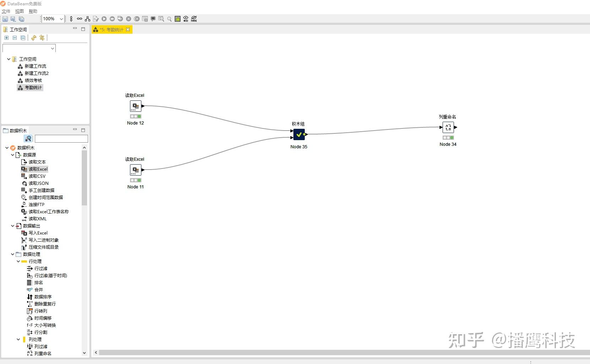The width and height of the screenshot is (590, 364).
Task: Click the auto-layout hierarchy icon
Action: click(87, 19)
